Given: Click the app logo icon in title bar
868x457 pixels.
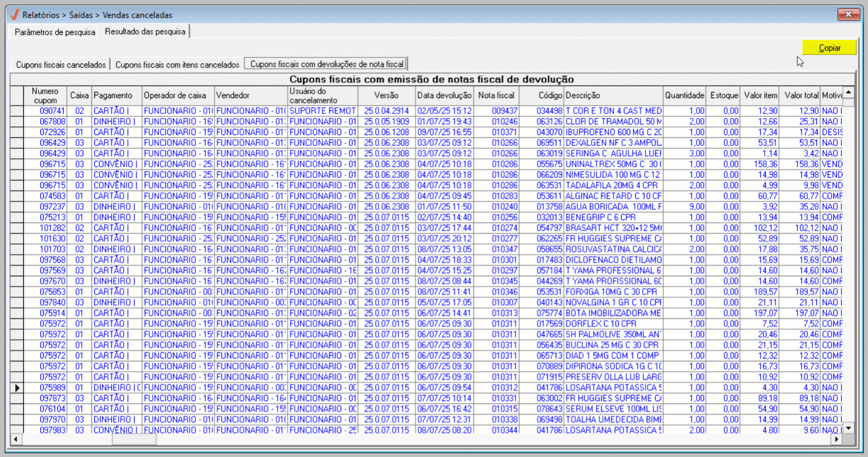Looking at the screenshot, I should [x=14, y=15].
